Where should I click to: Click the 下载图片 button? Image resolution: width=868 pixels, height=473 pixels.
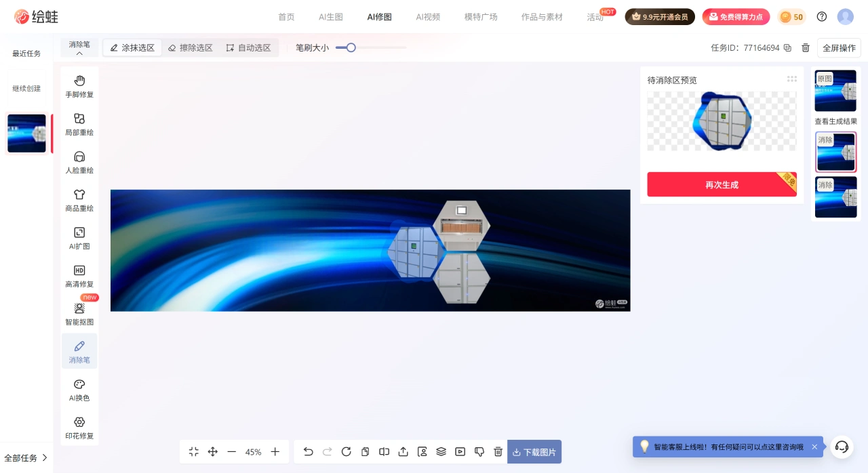click(534, 451)
